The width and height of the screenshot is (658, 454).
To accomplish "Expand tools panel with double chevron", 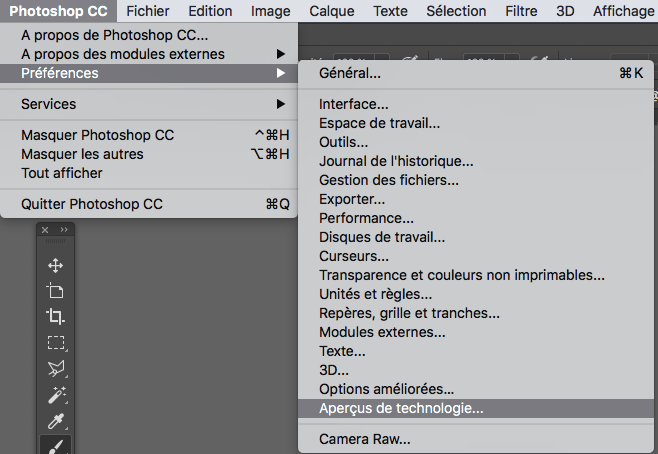I will click(64, 230).
